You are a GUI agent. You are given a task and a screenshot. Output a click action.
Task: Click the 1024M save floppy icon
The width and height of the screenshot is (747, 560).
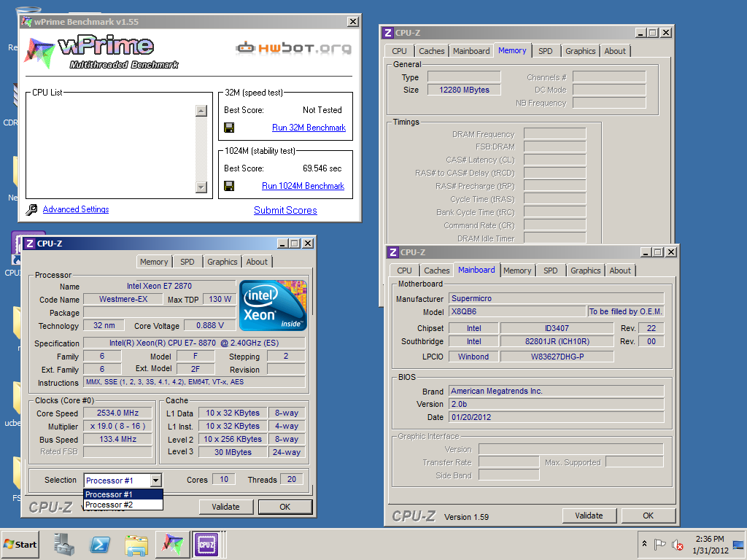[229, 186]
